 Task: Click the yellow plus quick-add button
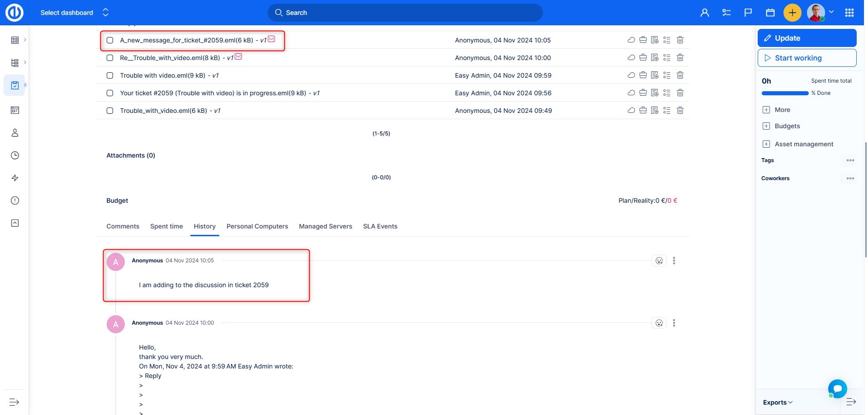coord(792,13)
